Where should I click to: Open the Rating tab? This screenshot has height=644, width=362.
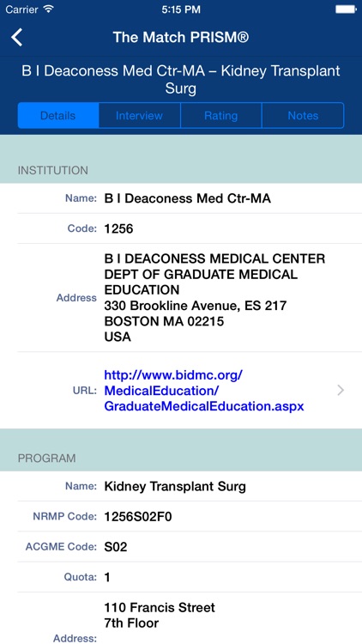pos(220,115)
